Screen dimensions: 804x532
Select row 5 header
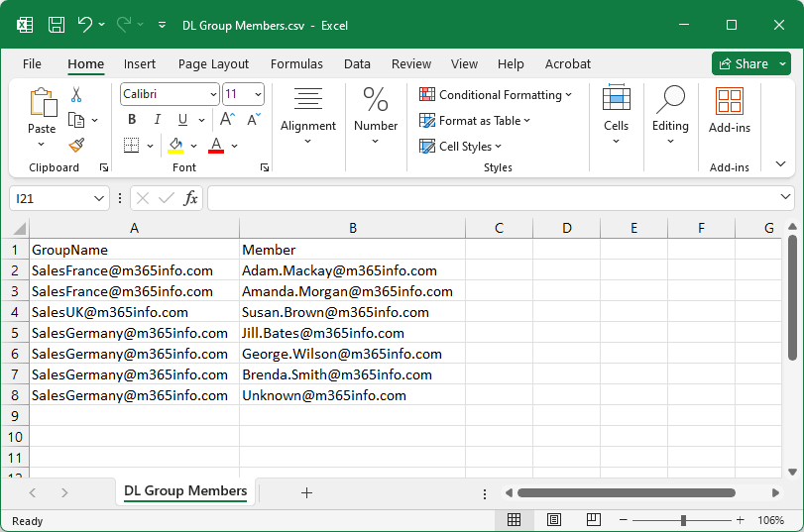coord(15,333)
